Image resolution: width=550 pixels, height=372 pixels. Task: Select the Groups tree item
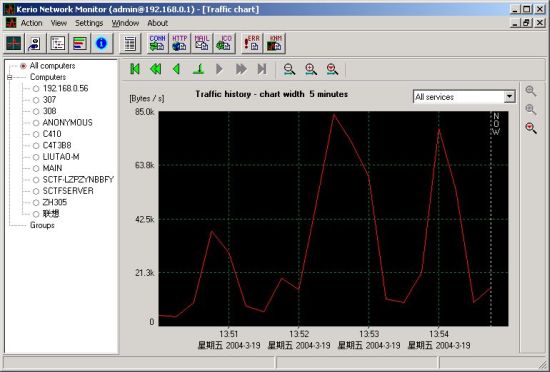point(42,225)
